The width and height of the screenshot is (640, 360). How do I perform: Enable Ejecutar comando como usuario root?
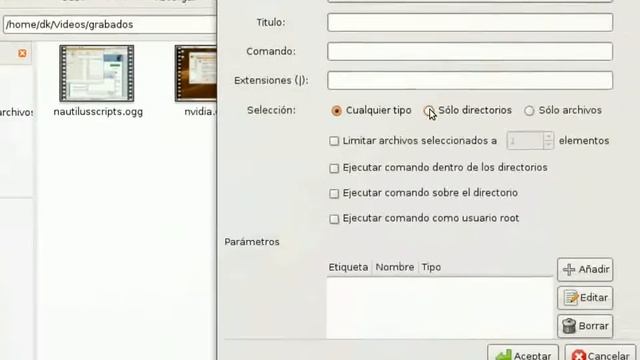(x=334, y=219)
